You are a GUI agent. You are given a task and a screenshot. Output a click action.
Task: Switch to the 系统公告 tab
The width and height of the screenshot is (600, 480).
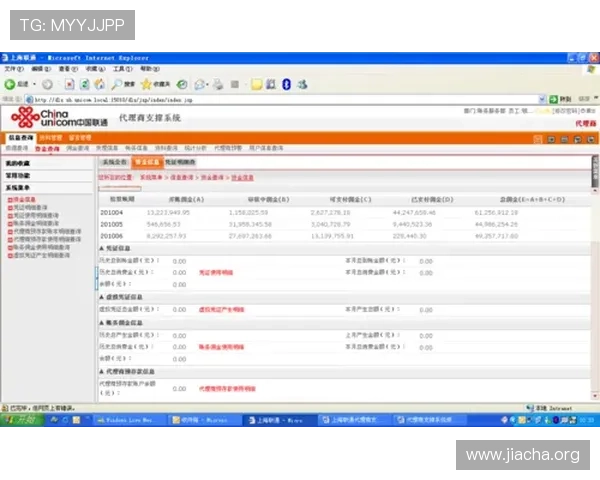[x=114, y=162]
